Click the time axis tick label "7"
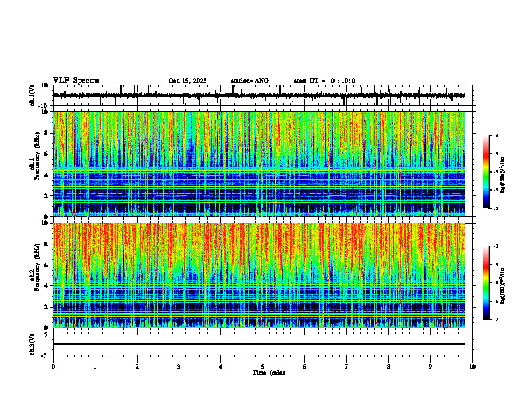The width and height of the screenshot is (532, 411). point(347,367)
